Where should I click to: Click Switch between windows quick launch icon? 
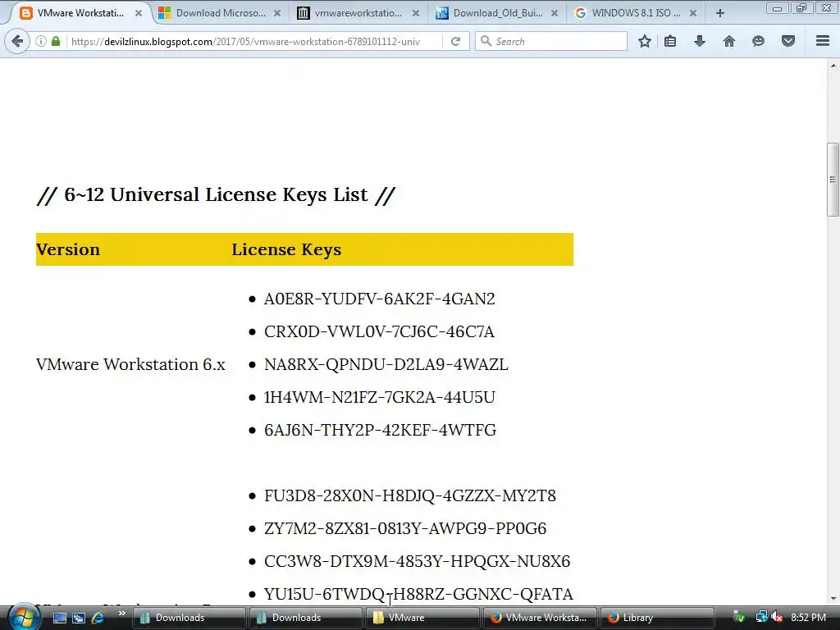click(79, 619)
